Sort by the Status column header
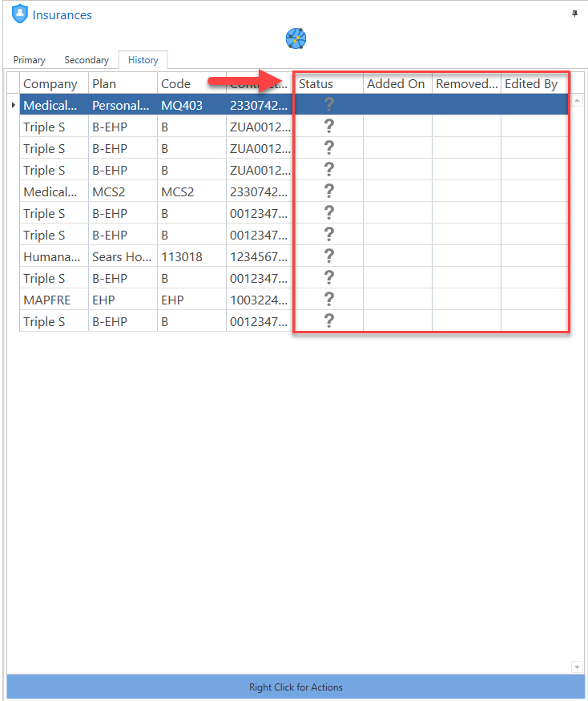The width and height of the screenshot is (588, 701). pyautogui.click(x=329, y=83)
